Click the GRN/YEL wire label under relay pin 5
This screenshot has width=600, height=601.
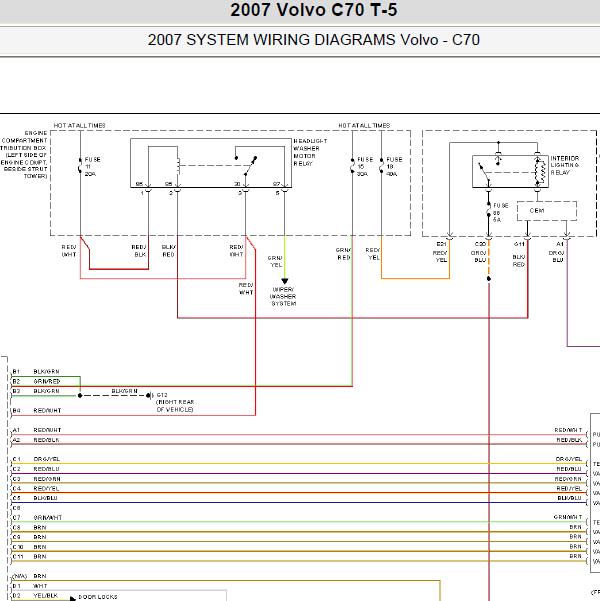[275, 261]
